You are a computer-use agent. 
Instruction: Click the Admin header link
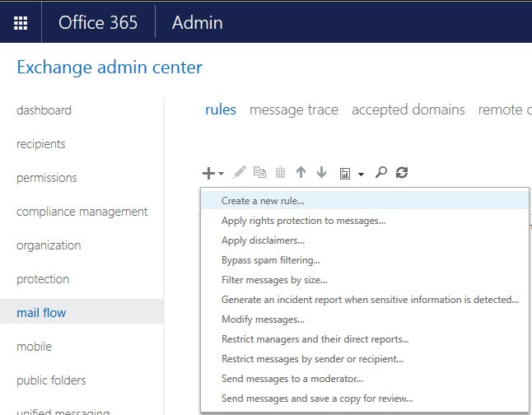click(x=198, y=23)
